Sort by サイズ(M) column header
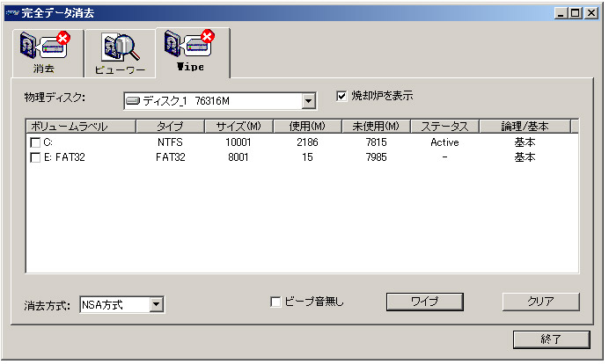This screenshot has width=609, height=364. coord(238,127)
